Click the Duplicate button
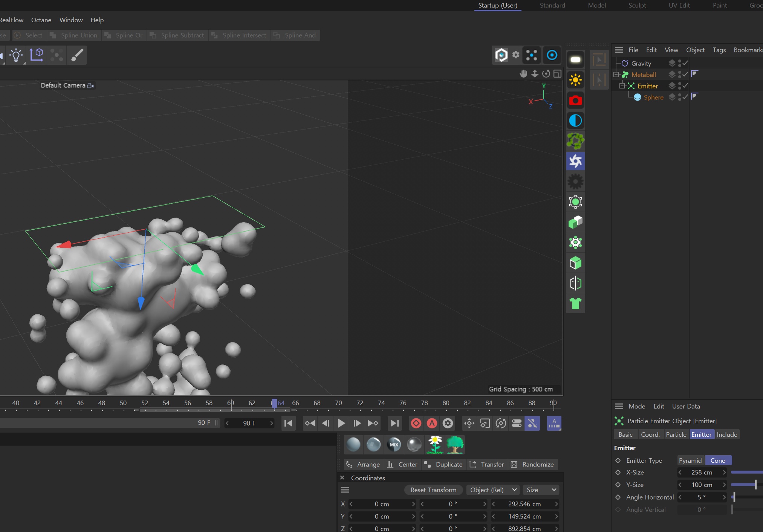 pos(443,464)
